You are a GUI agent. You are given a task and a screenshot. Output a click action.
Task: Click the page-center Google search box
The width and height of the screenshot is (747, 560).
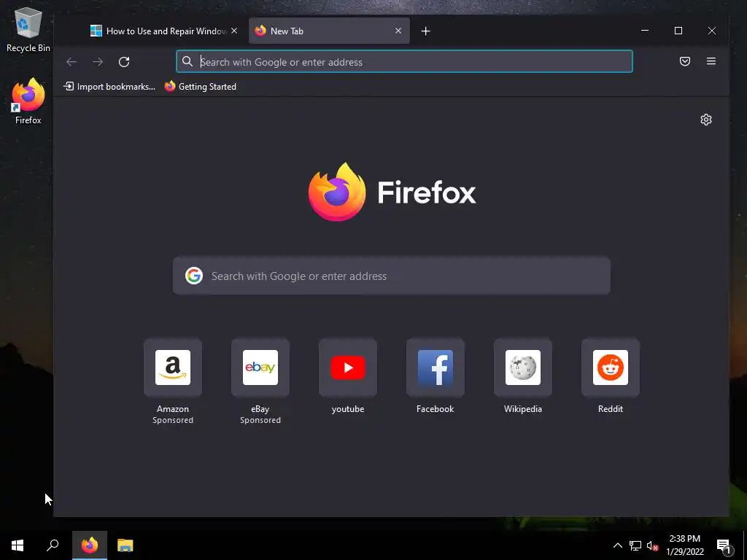click(392, 276)
